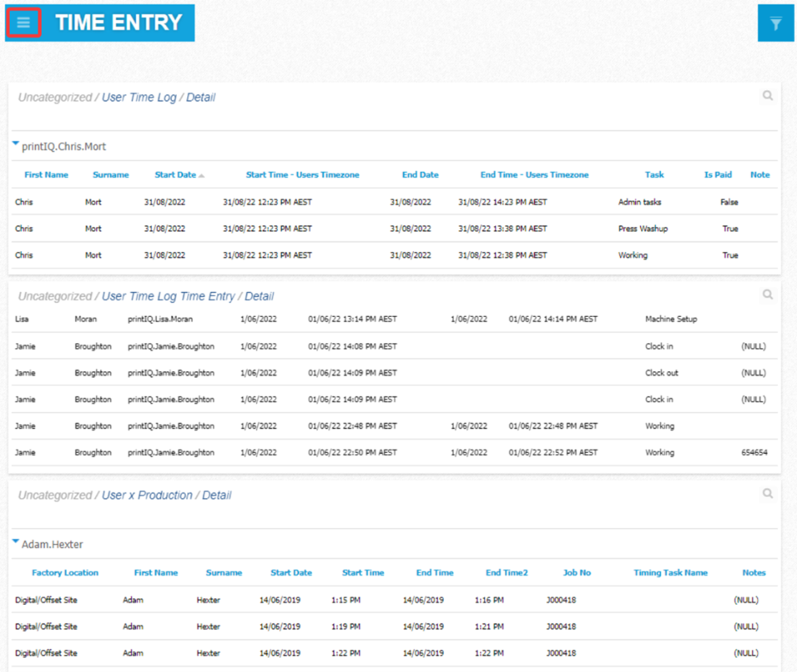The height and width of the screenshot is (672, 797).
Task: Click the 31/08/22 13:38 PM AEST end time
Action: pos(503,229)
